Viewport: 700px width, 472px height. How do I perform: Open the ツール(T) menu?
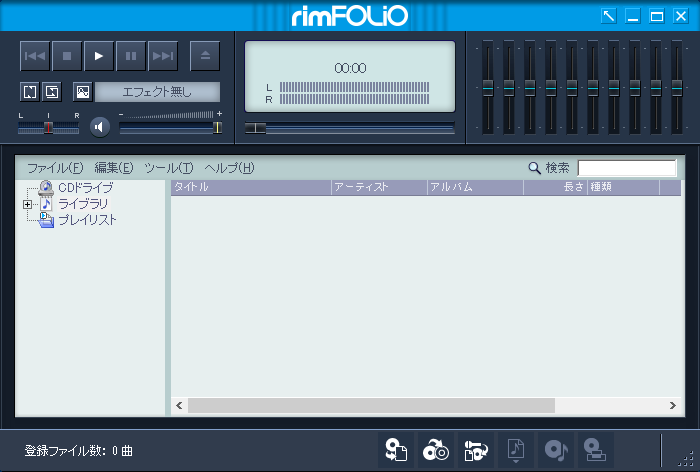click(x=169, y=168)
